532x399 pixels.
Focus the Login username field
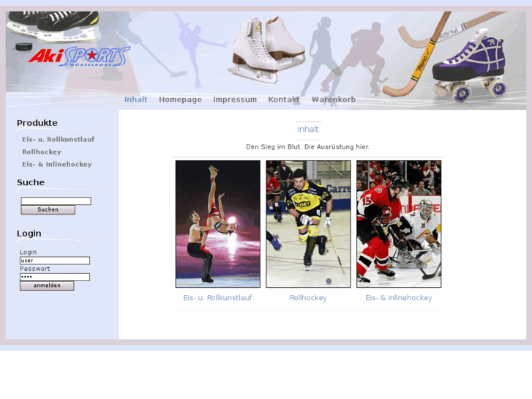point(55,261)
